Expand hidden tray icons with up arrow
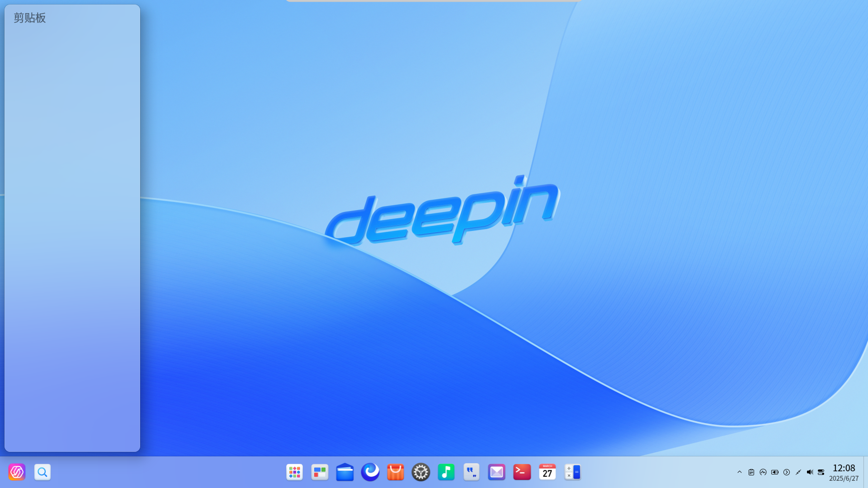Screen dimensions: 868x488 (x=740, y=472)
